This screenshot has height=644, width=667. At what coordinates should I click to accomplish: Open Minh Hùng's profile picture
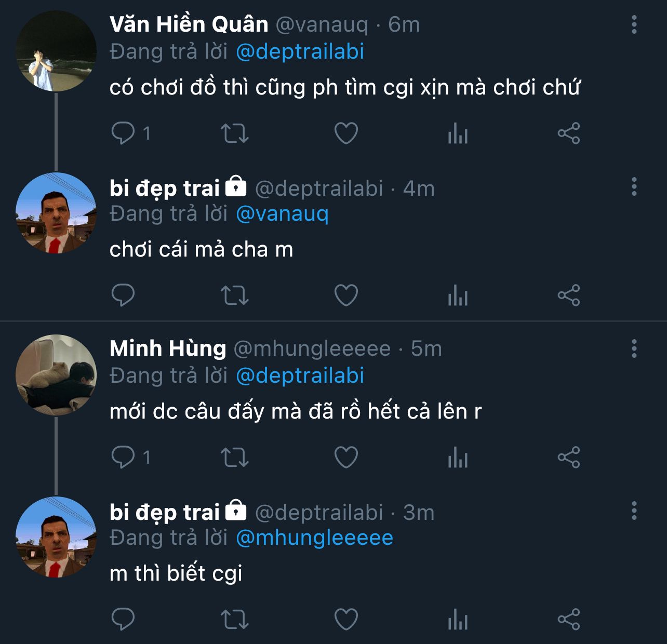pos(56,374)
